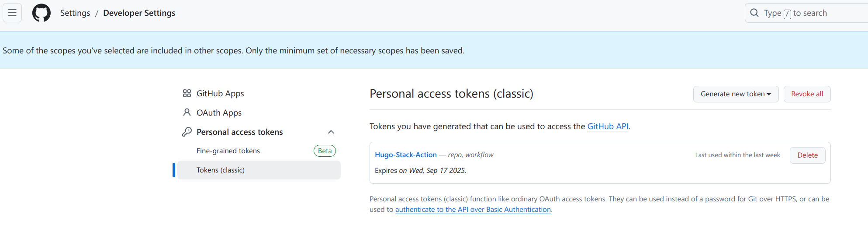Collapse the Personal access tokens section
The height and width of the screenshot is (225, 868).
tap(331, 132)
